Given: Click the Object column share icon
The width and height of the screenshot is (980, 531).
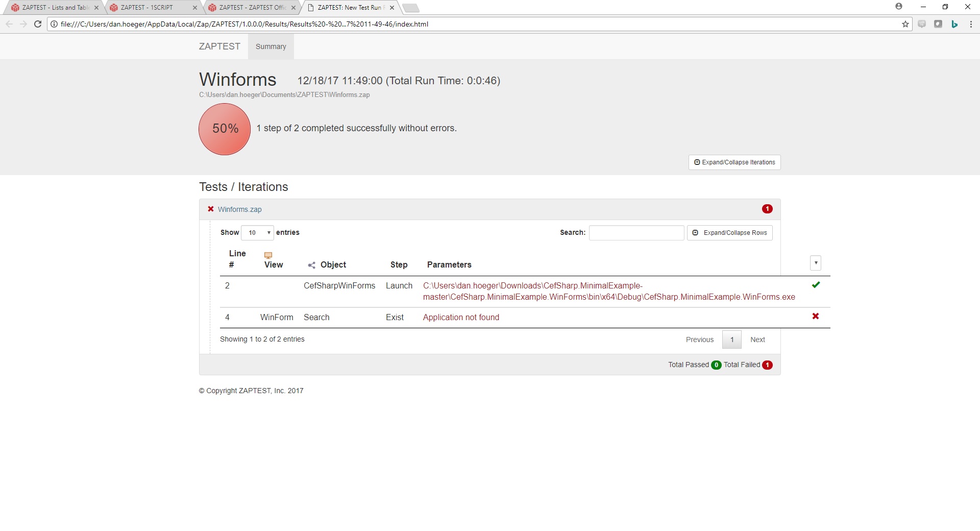Looking at the screenshot, I should point(312,265).
